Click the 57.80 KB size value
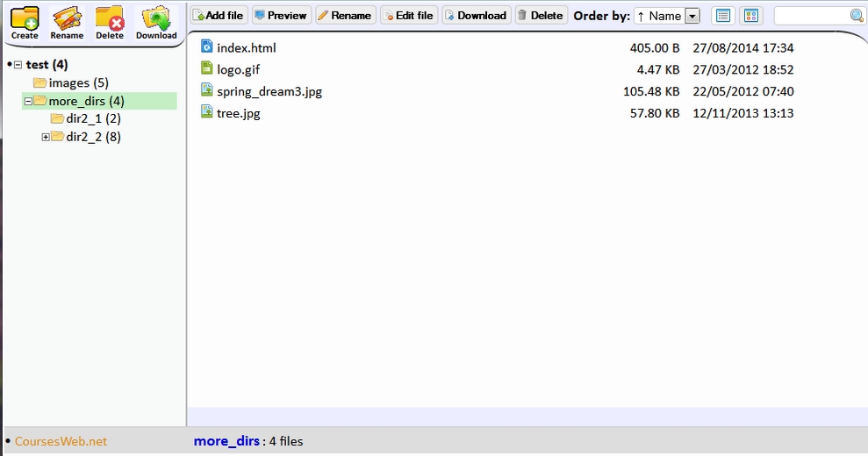 [x=655, y=113]
